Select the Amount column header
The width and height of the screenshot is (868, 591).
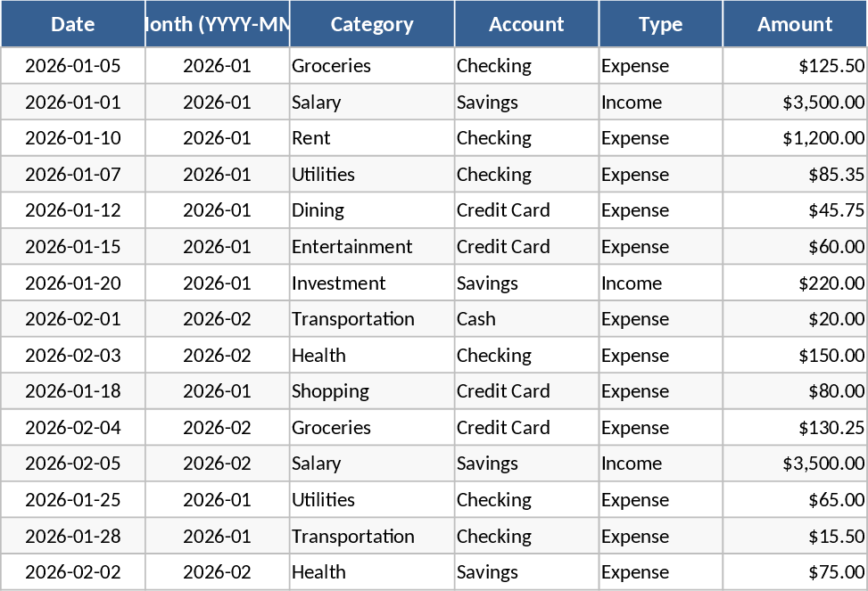click(795, 24)
